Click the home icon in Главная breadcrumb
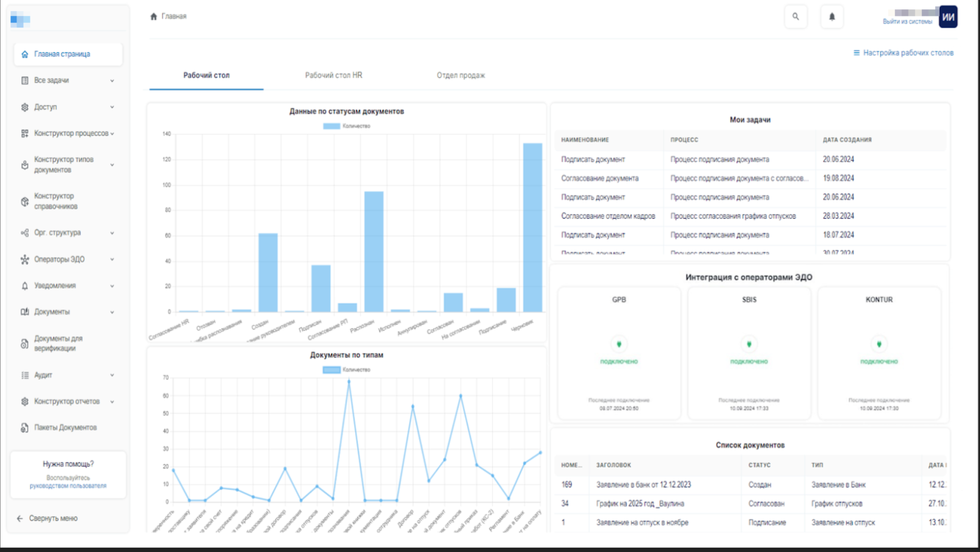Viewport: 980px width, 552px height. (153, 16)
